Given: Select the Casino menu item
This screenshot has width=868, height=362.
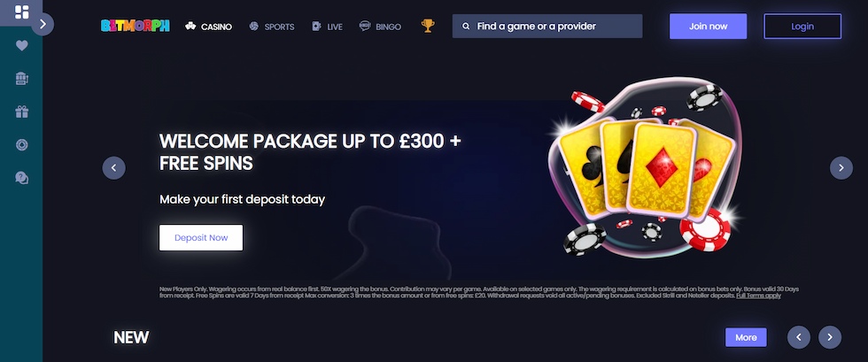Looking at the screenshot, I should pyautogui.click(x=209, y=27).
